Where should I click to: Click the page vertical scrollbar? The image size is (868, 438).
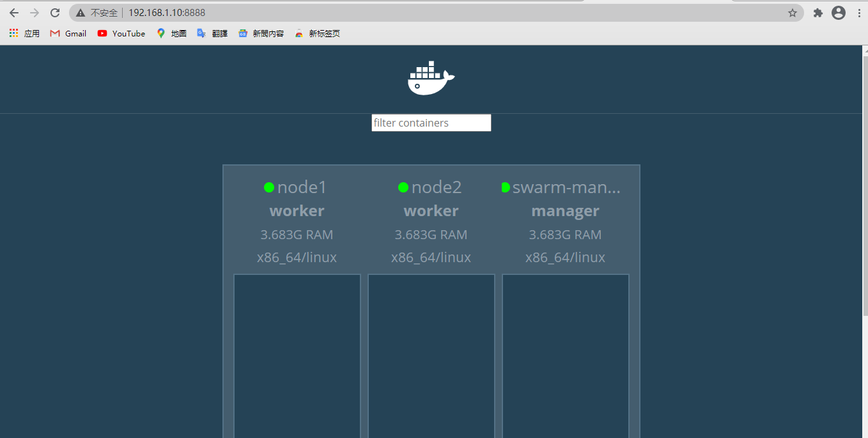click(x=865, y=185)
